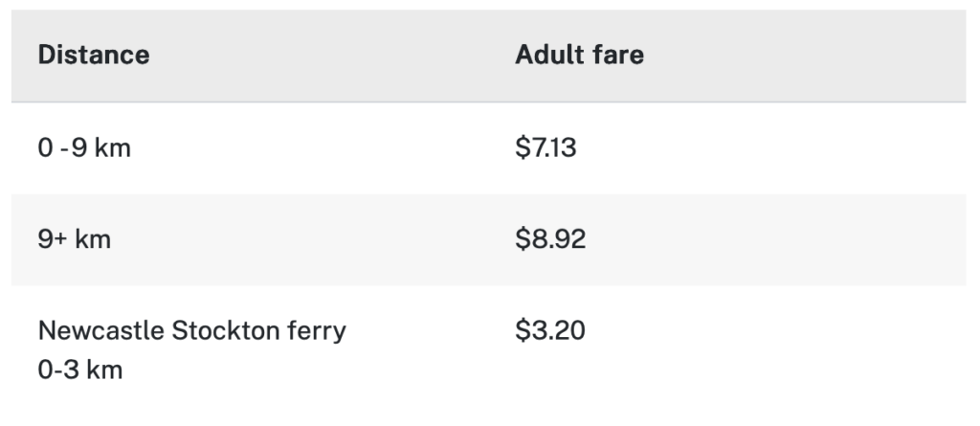Click "km" in the 0 -9 km row
Image resolution: width=980 pixels, height=426 pixels.
(x=112, y=149)
